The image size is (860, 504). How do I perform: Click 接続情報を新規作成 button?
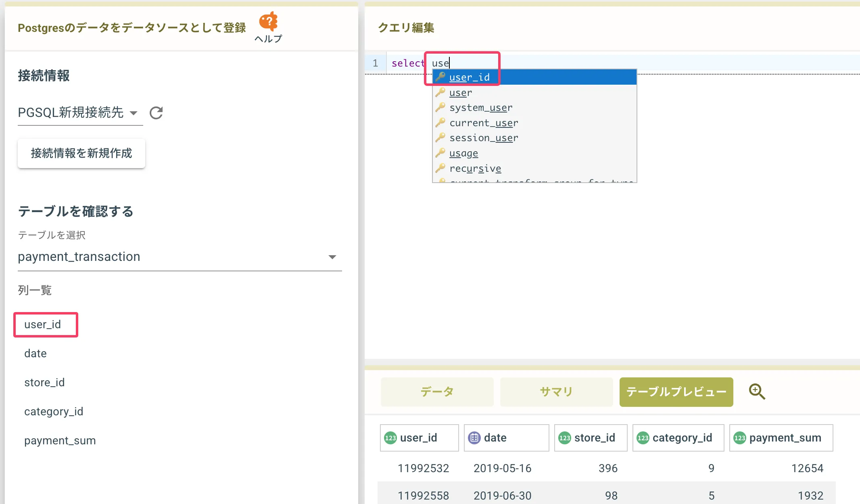pos(81,153)
